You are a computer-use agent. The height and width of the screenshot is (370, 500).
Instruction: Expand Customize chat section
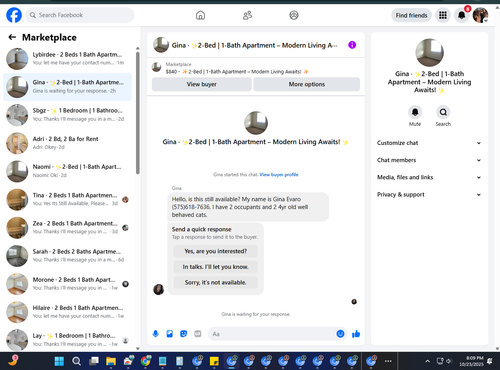pos(429,143)
